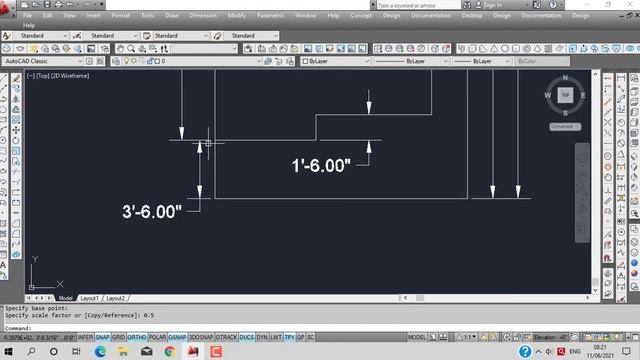This screenshot has height=360, width=640.
Task: Switch to the Layout2 tab
Action: (x=116, y=298)
